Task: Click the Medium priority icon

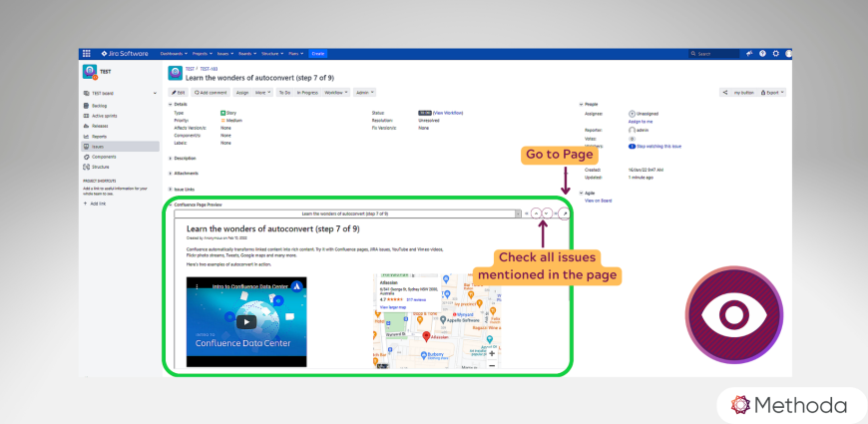Action: (x=223, y=120)
